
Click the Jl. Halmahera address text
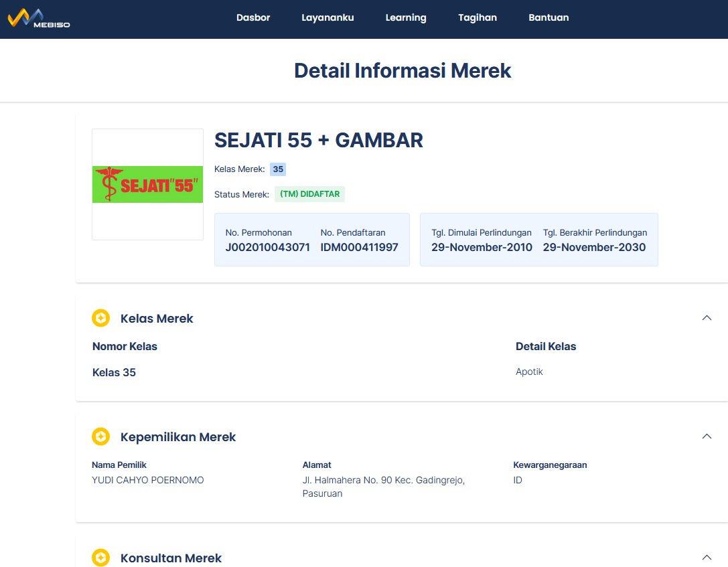384,487
